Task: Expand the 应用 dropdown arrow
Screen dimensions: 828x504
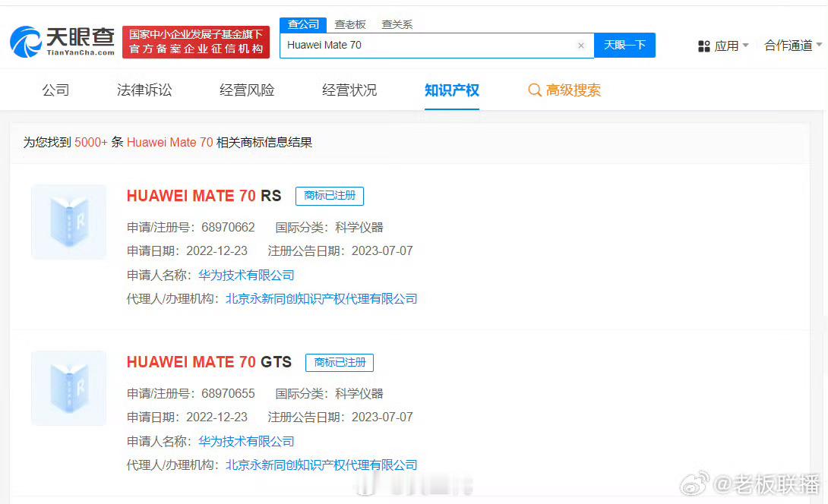Action: tap(746, 46)
